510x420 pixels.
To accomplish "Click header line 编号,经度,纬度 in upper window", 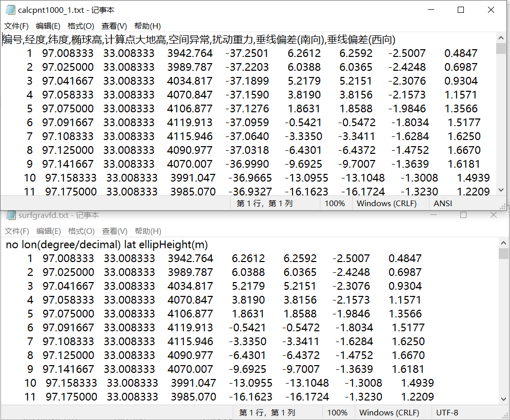I will pos(199,39).
